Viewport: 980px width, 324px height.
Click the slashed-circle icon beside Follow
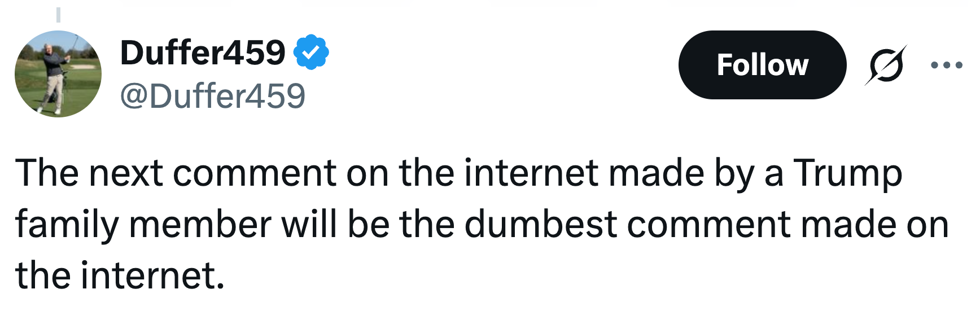pyautogui.click(x=885, y=65)
